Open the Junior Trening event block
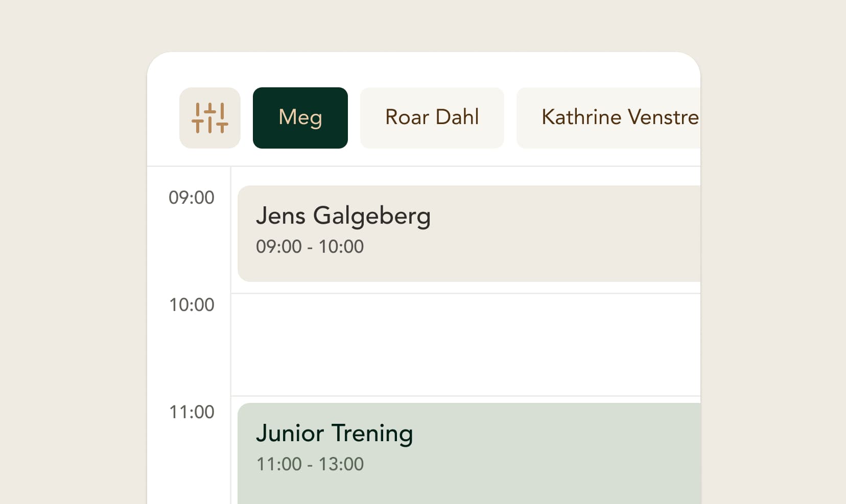Viewport: 846px width, 504px height. tap(469, 453)
